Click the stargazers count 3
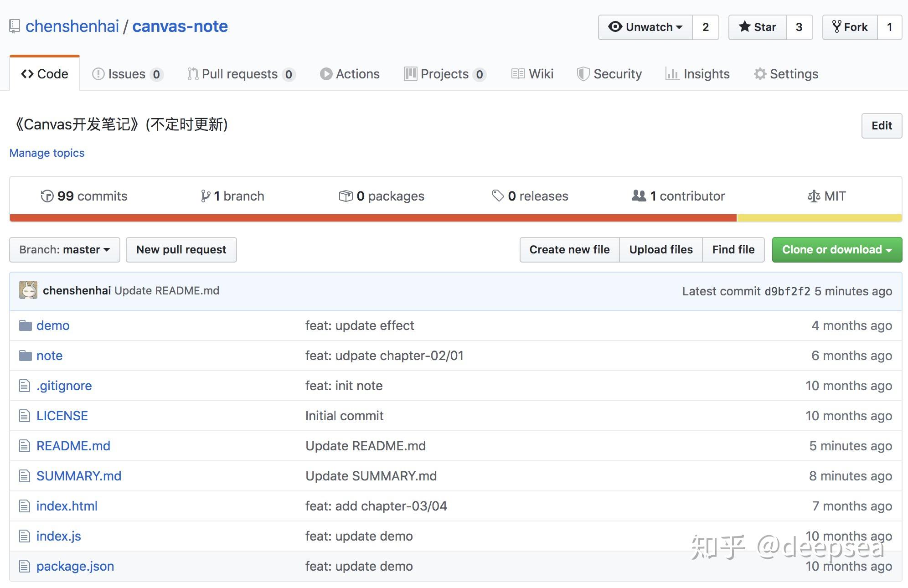Screen dimensions: 908x588 pos(799,27)
